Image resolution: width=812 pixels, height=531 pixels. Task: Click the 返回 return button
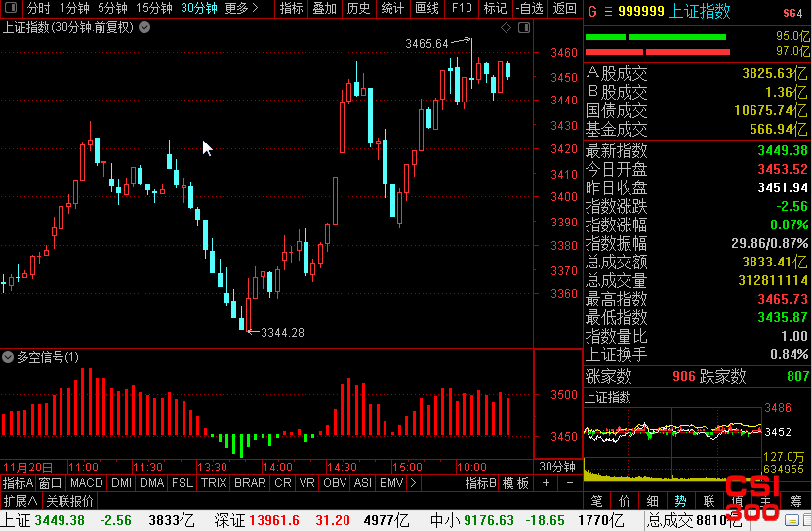564,8
